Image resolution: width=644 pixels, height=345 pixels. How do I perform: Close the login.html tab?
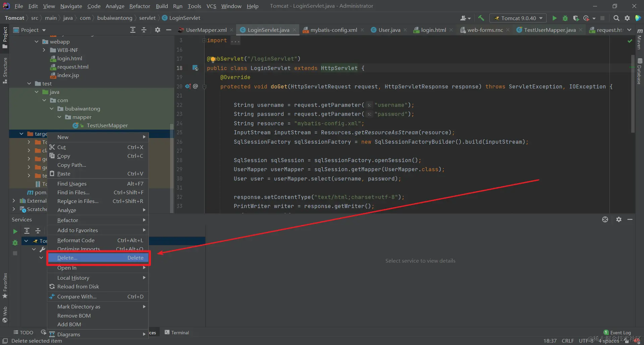[x=451, y=30]
